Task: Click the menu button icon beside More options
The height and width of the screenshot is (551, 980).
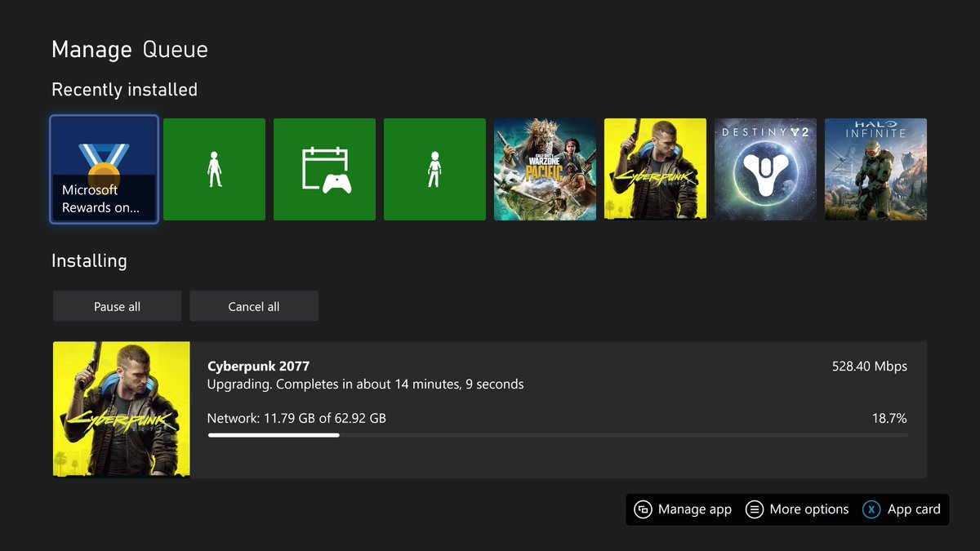Action: (x=755, y=509)
